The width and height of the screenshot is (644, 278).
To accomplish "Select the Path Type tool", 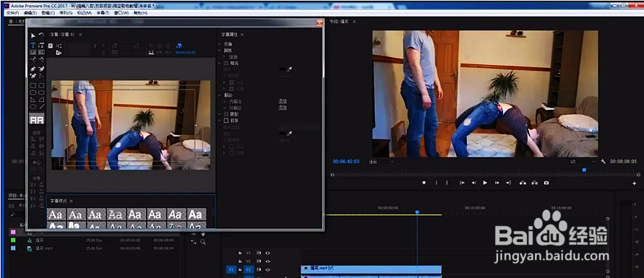I will (33, 59).
